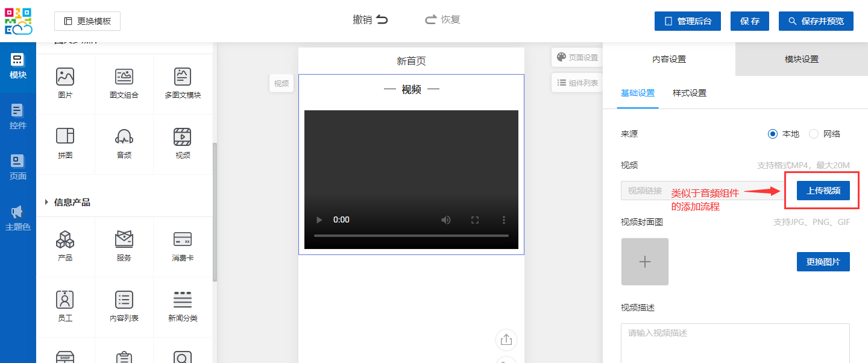Click the video progress bar
Screen dimensions: 868x363
pos(411,236)
